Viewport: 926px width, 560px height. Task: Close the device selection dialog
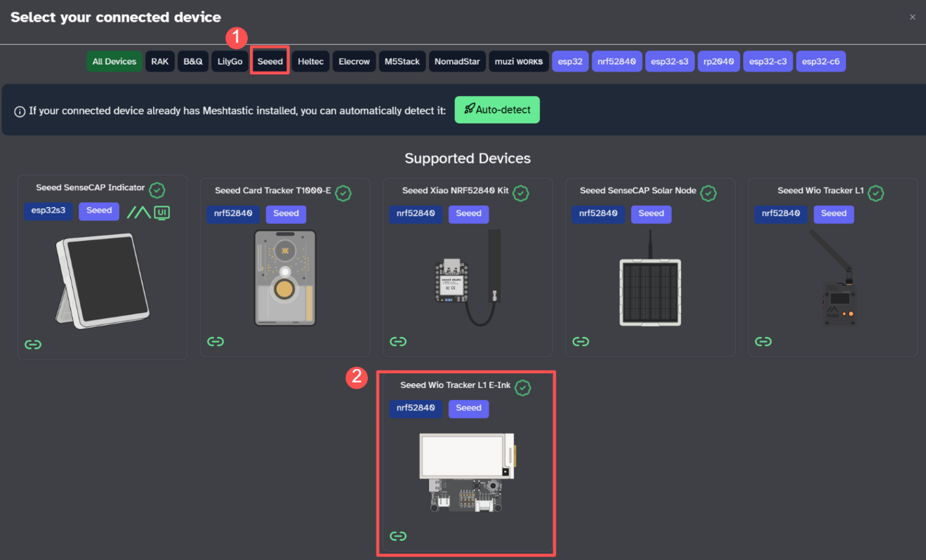click(x=912, y=18)
